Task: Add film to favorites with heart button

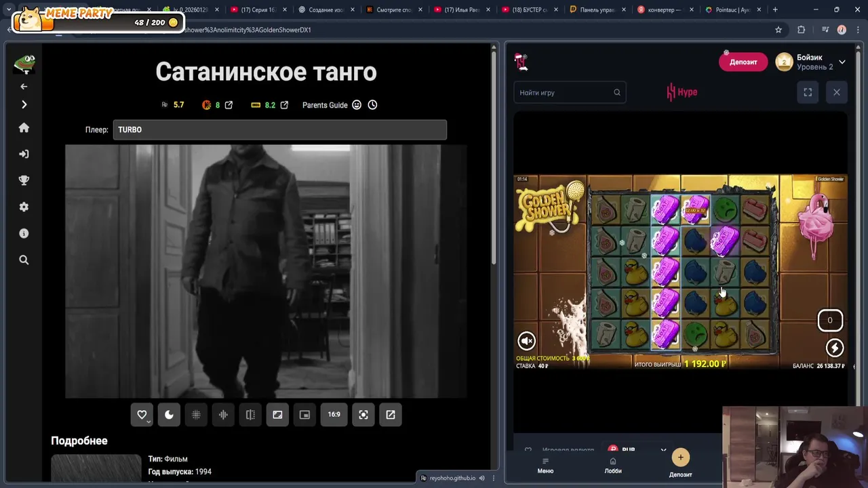Action: pos(142,415)
